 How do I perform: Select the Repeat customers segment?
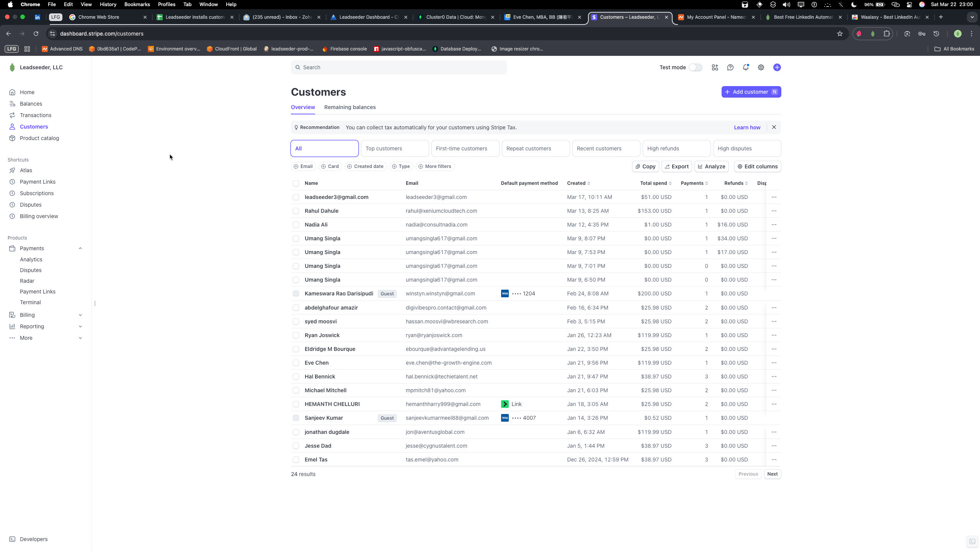click(536, 148)
